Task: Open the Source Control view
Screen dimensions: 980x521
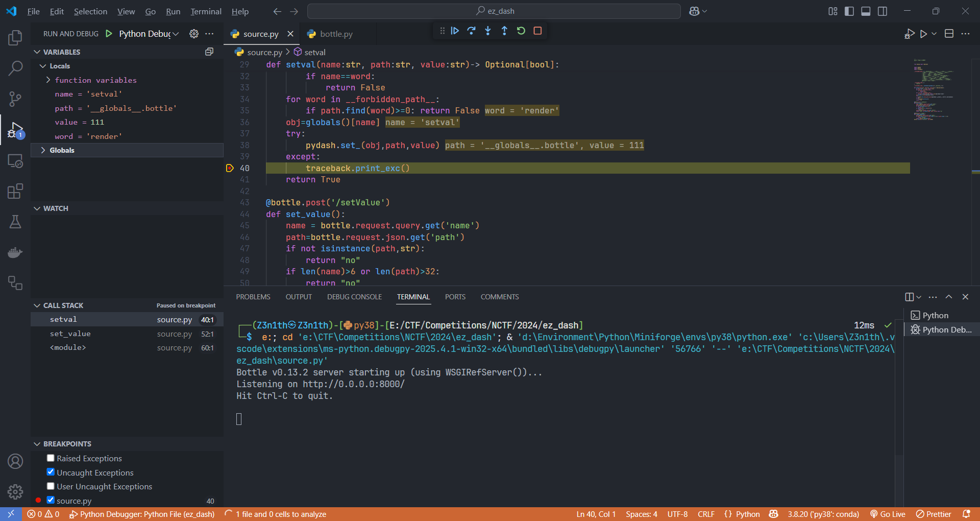Action: tap(15, 99)
